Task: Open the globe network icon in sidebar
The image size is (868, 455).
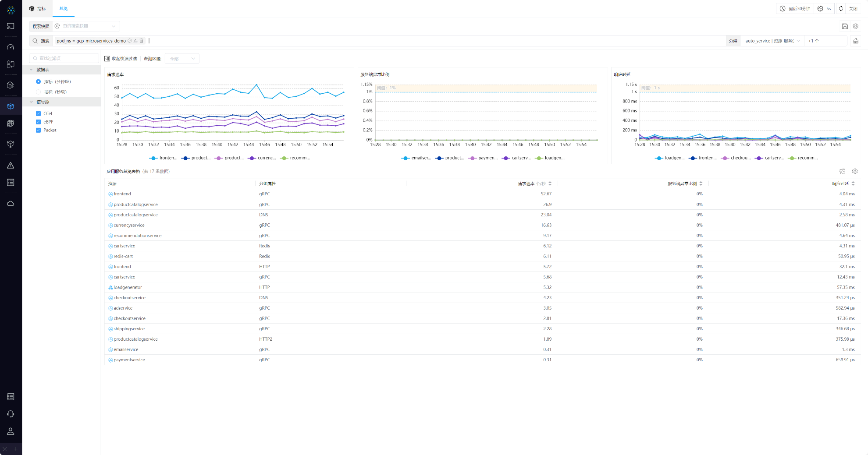Action: [x=11, y=123]
